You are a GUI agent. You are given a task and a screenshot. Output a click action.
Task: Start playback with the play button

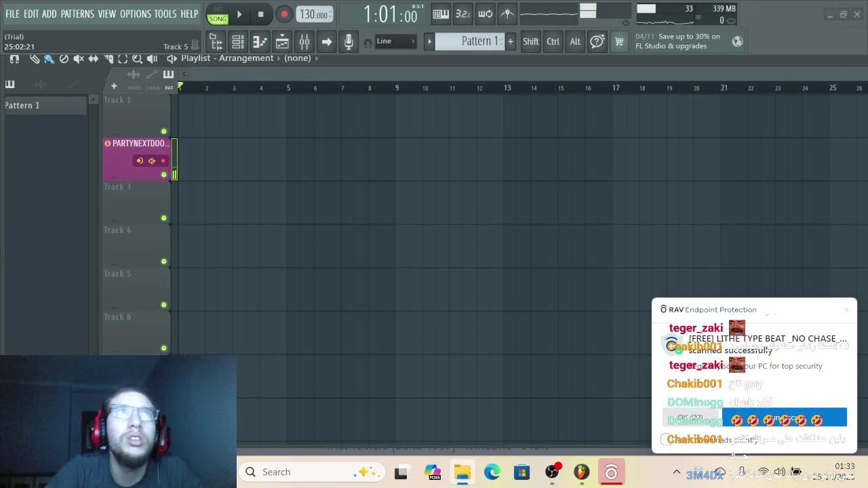click(239, 14)
